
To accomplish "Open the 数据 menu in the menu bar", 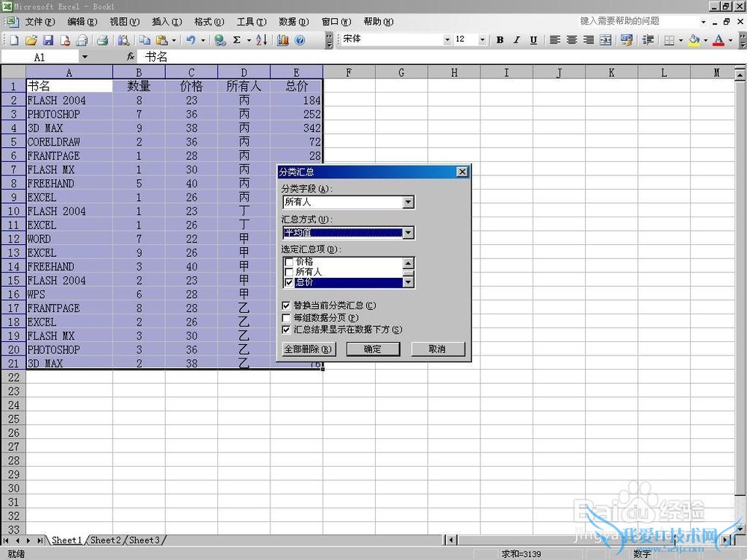I will click(x=292, y=22).
